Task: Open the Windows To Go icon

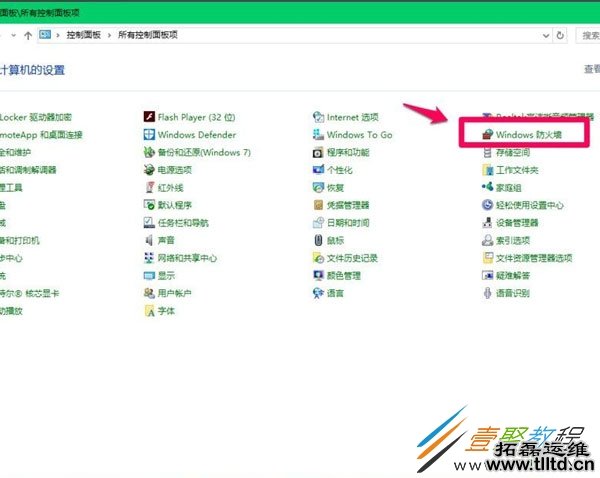Action: (318, 134)
